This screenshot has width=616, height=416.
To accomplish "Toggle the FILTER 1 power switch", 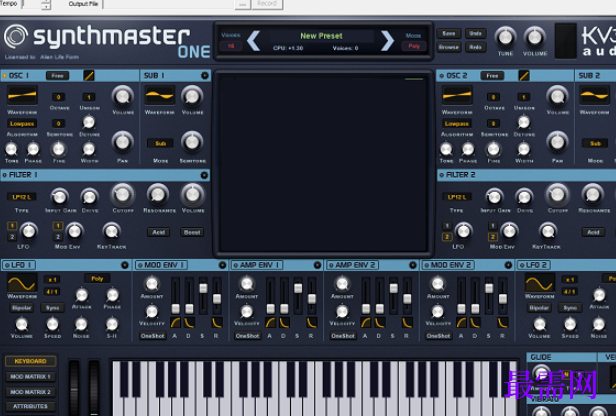I will (5, 175).
